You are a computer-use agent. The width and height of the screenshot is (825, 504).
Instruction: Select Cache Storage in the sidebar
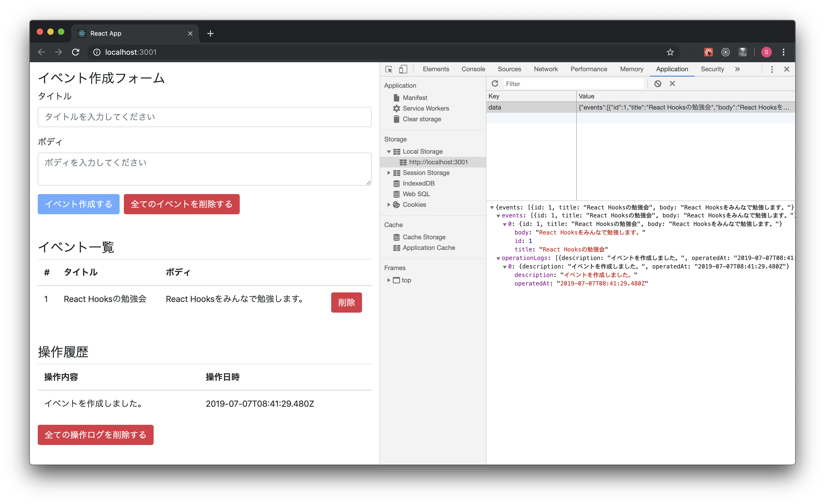424,237
